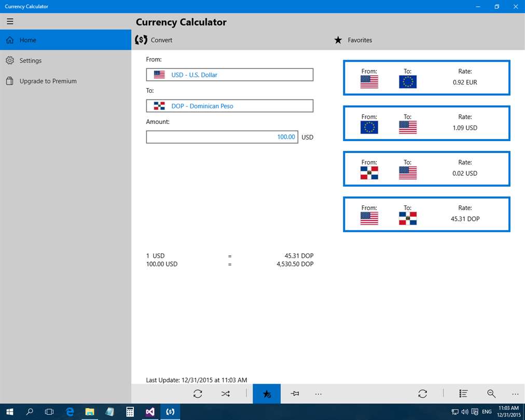This screenshot has width=525, height=420.
Task: Click the 0.92 EUR rate value
Action: click(x=465, y=82)
